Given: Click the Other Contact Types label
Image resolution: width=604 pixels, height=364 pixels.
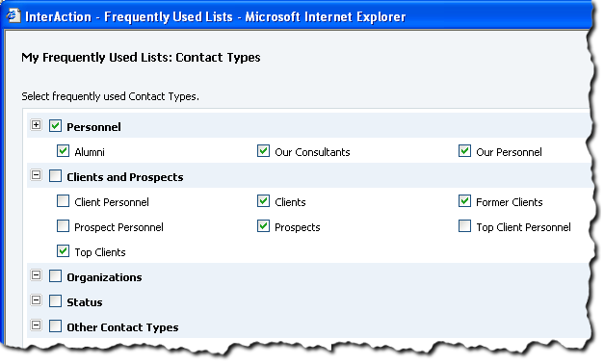Looking at the screenshot, I should coord(122,327).
